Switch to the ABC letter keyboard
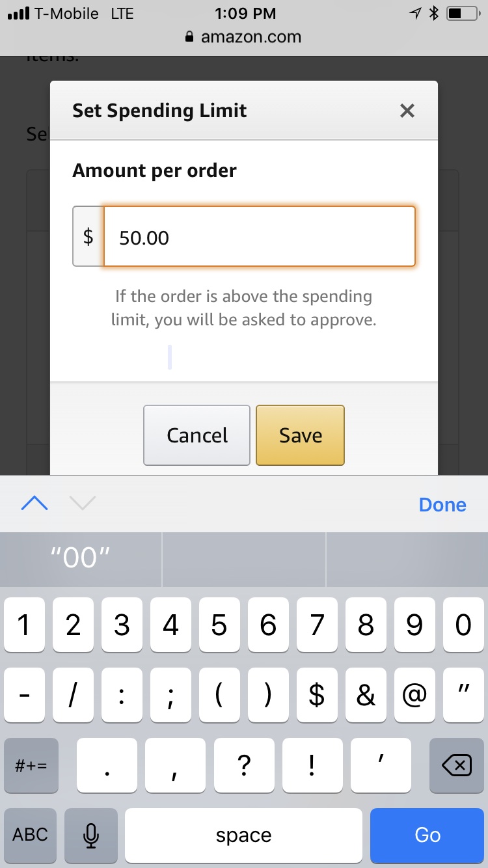The image size is (488, 868). [31, 835]
